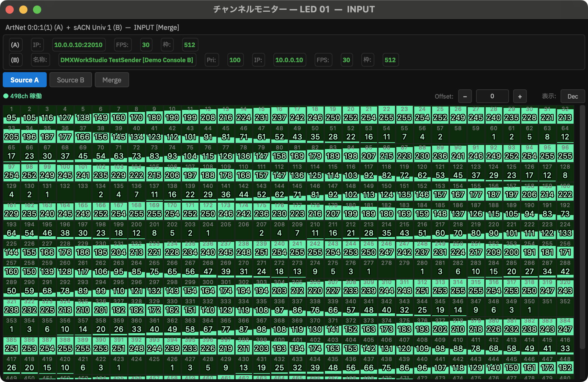588x382 pixels.
Task: Click the 498ch active status indicator
Action: [x=23, y=96]
